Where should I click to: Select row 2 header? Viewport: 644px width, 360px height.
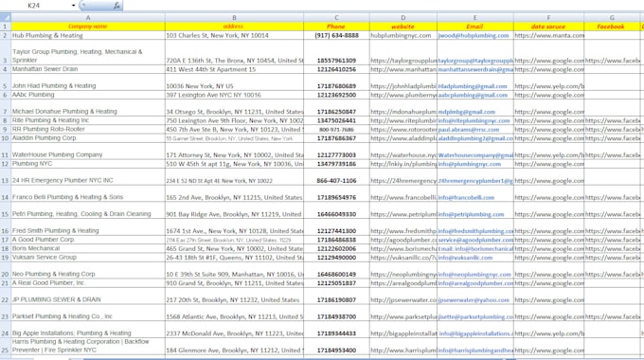click(6, 35)
